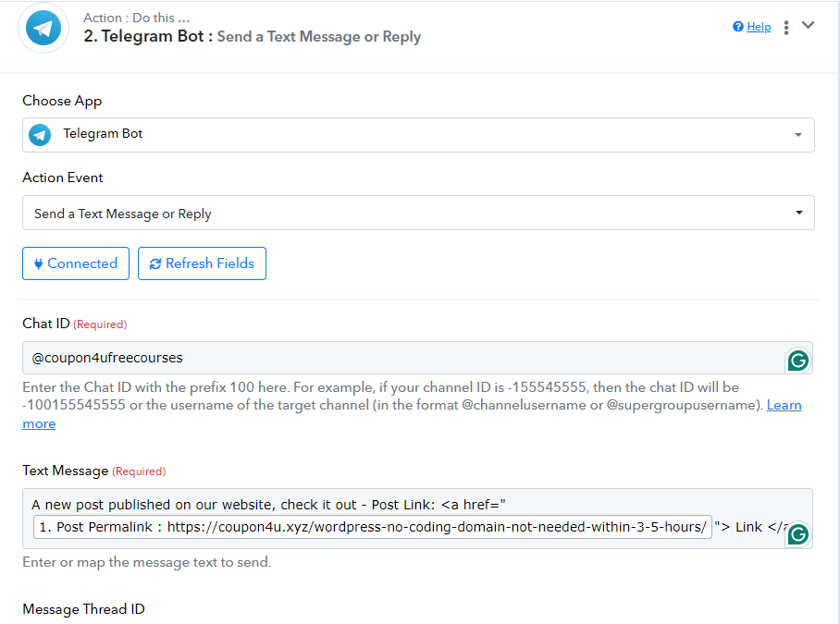840x624 pixels.
Task: Click the Action Event caret arrow
Action: point(798,213)
